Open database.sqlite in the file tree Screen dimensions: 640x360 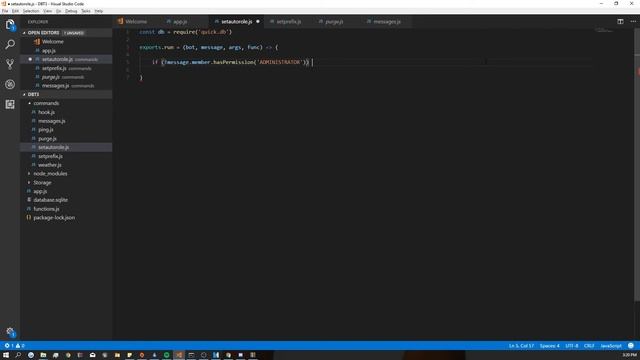pos(51,200)
